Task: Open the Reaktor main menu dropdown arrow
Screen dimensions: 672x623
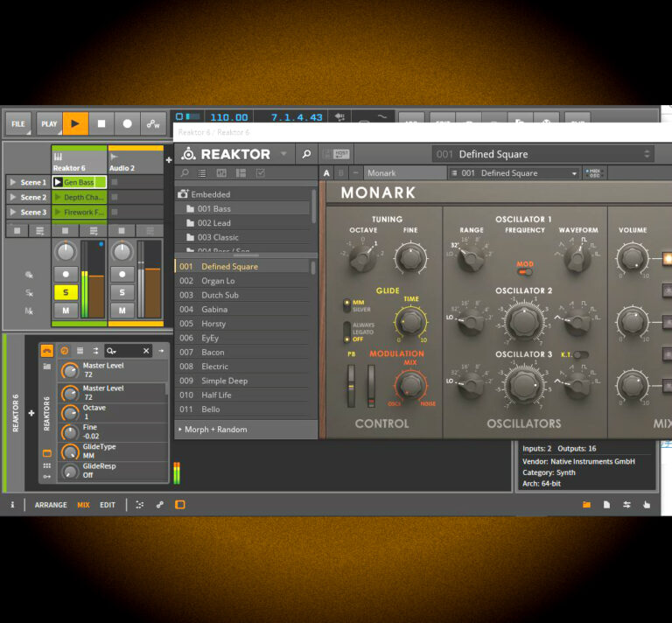Action: tap(283, 153)
